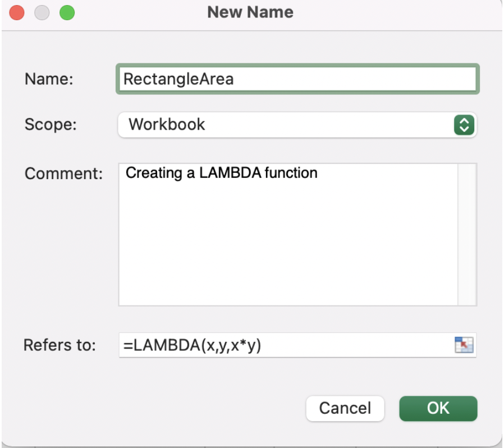This screenshot has height=448, width=504.
Task: Place cursor in the =LAMBDA(x,y,x*y) formula text
Action: tap(192, 345)
